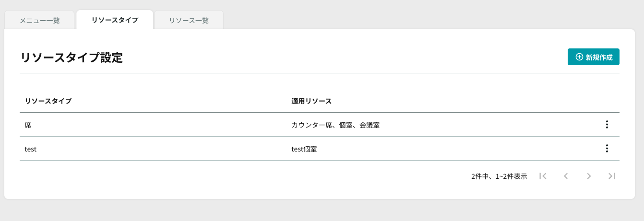This screenshot has height=221, width=644.
Task: Open the リソース一覧 tab
Action: click(189, 21)
